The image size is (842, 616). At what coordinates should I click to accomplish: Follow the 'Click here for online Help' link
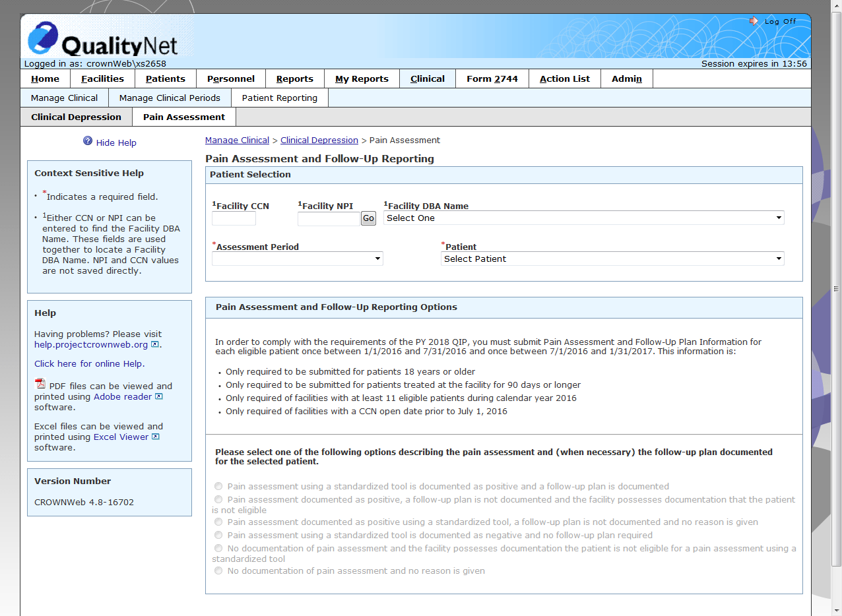click(x=88, y=363)
